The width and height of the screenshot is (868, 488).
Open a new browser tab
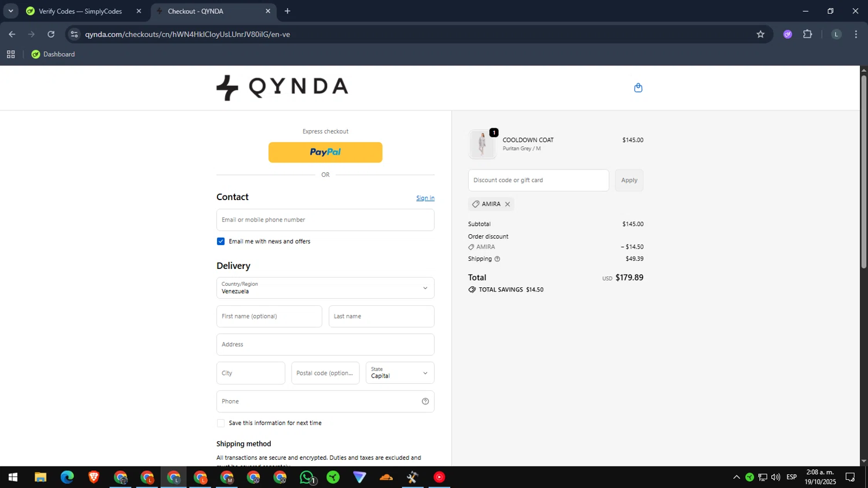(288, 11)
